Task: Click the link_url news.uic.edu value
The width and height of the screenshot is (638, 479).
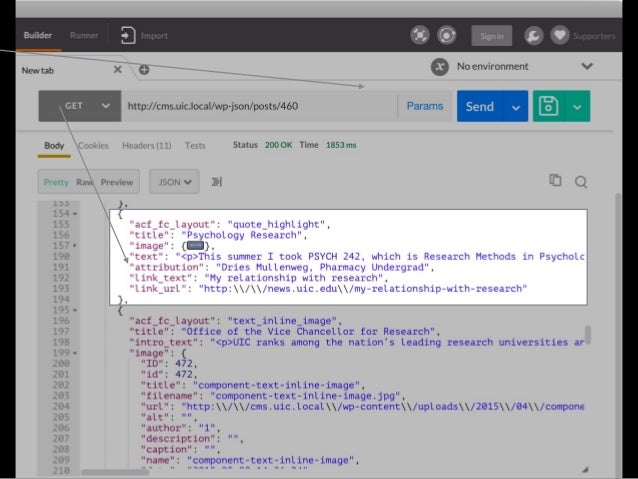Action: (363, 289)
